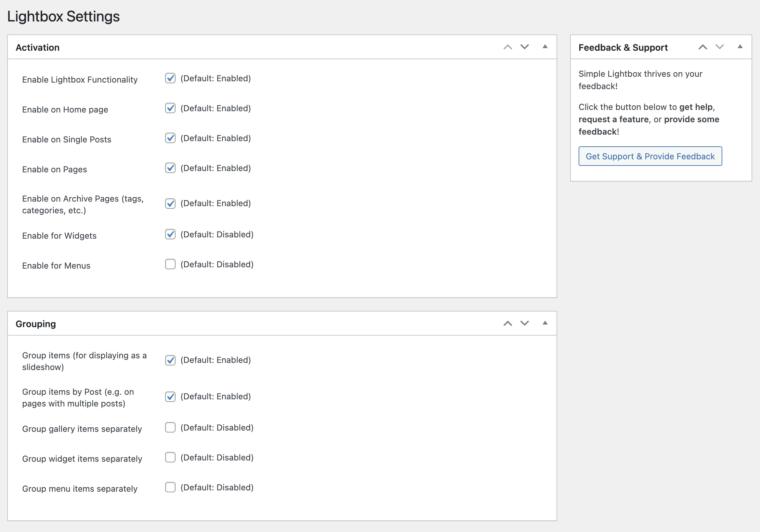This screenshot has height=532, width=760.
Task: Disable Enable for Widgets checkbox
Action: click(x=170, y=234)
